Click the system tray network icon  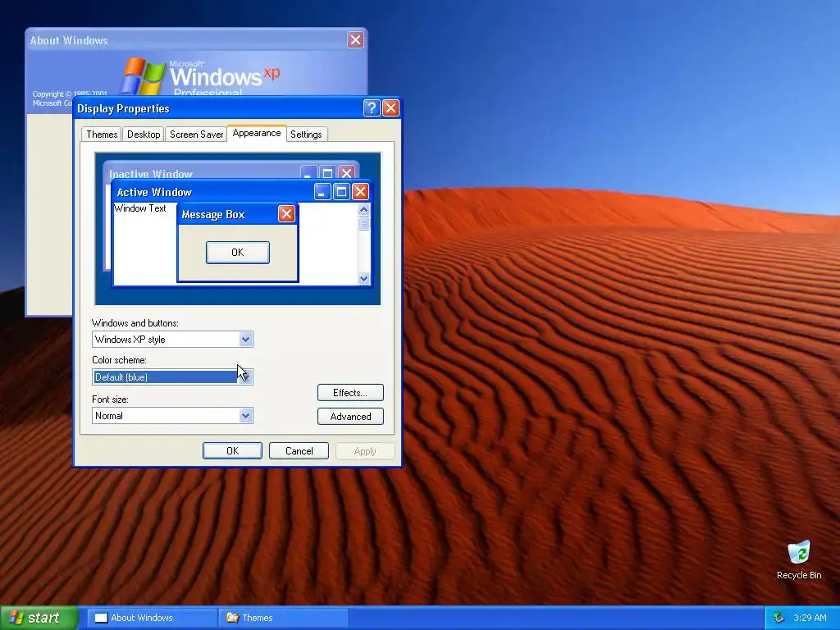click(x=778, y=618)
